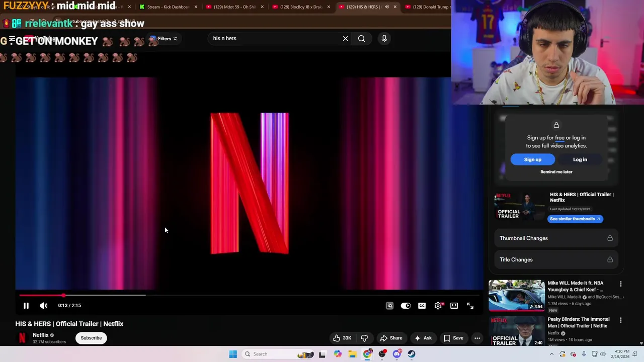644x362 pixels.
Task: Launch Copilot from the taskbar
Action: click(x=337, y=354)
